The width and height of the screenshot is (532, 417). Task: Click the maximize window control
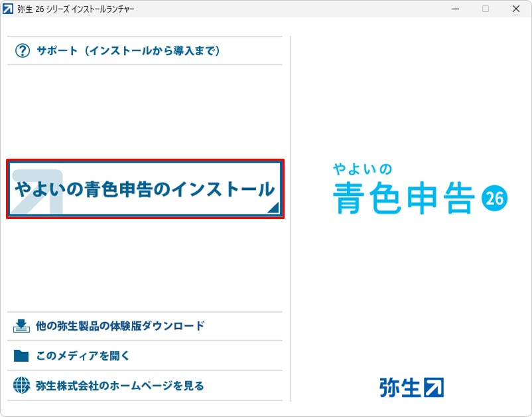coord(485,9)
